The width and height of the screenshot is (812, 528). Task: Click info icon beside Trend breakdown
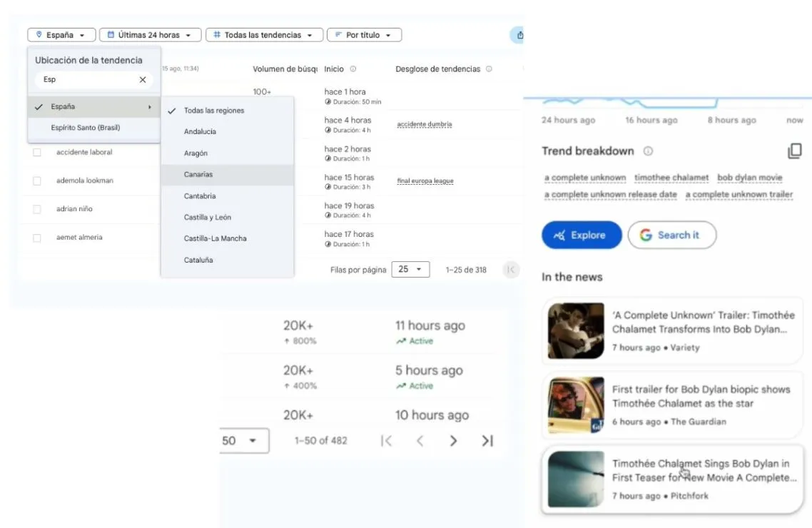[x=648, y=151]
